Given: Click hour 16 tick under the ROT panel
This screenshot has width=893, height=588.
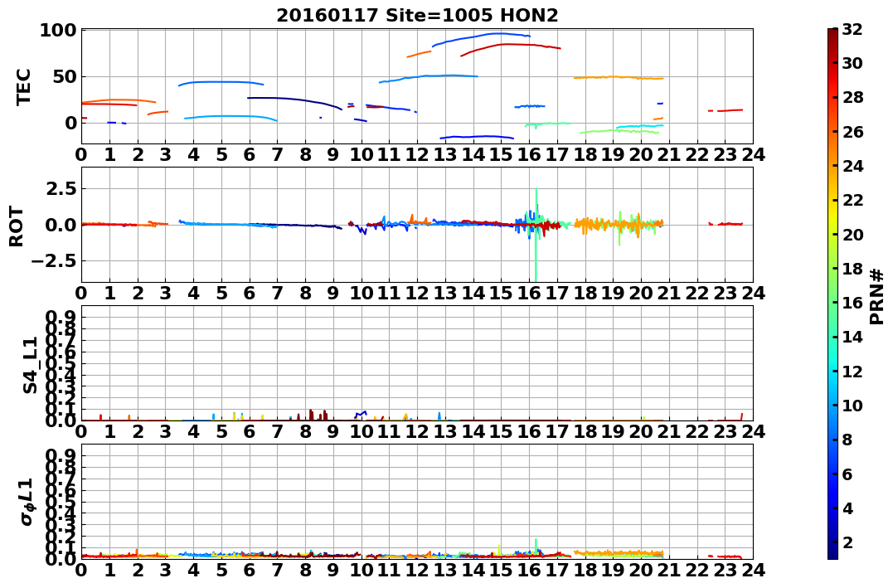Looking at the screenshot, I should [529, 293].
